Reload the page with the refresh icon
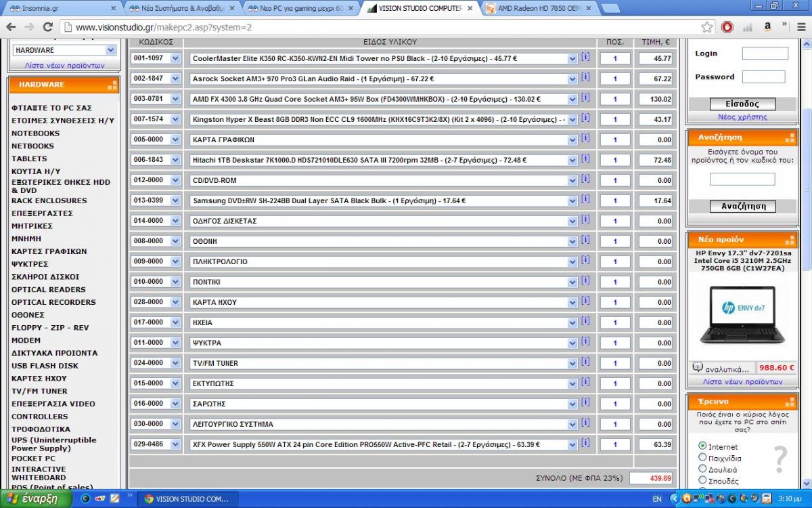Viewport: 812px width, 508px height. [47, 27]
